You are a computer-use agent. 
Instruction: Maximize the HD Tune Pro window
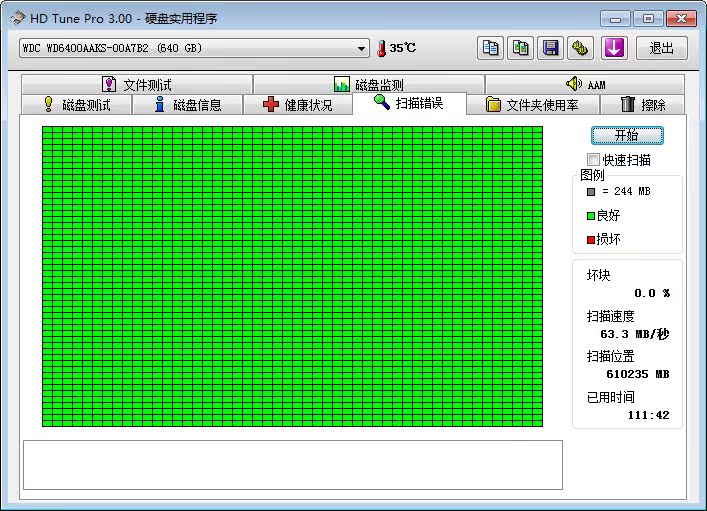[x=648, y=19]
